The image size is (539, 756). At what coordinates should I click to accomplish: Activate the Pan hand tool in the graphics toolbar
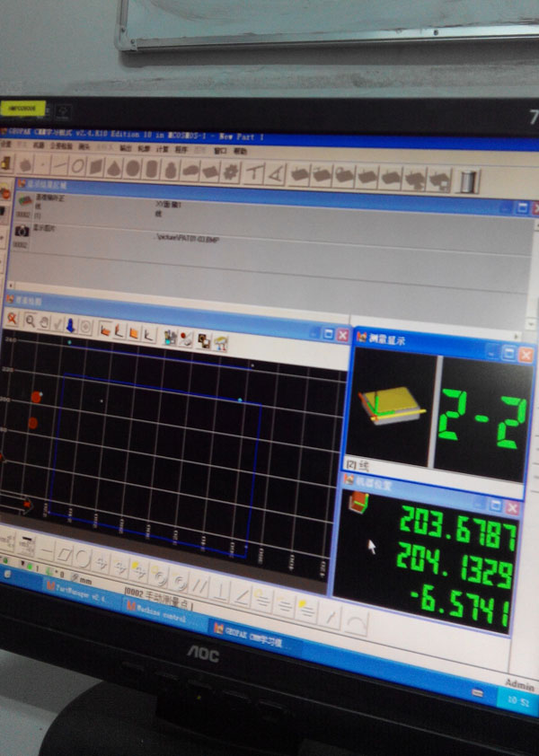[43, 322]
